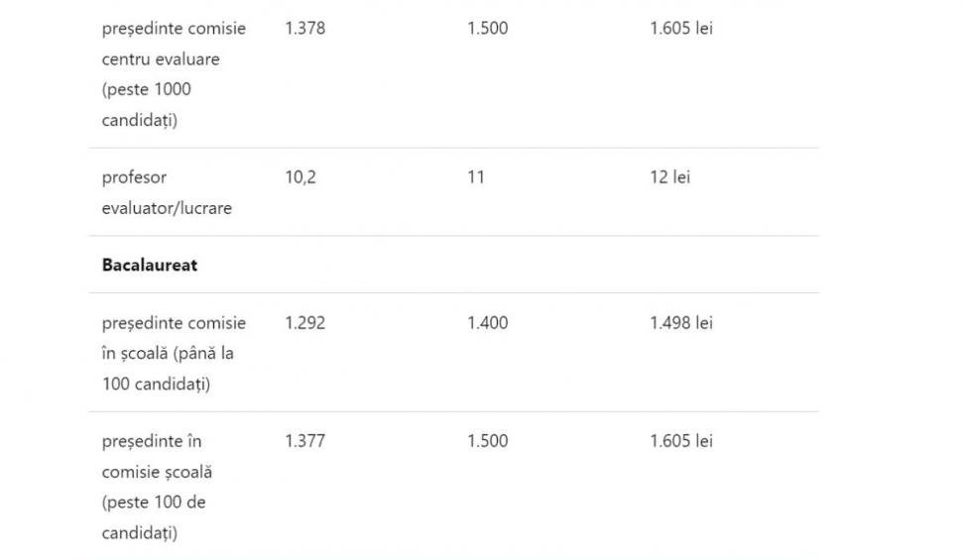This screenshot has width=962, height=560.
Task: Click the '(peste 100 de candidați)' text
Action: [153, 517]
